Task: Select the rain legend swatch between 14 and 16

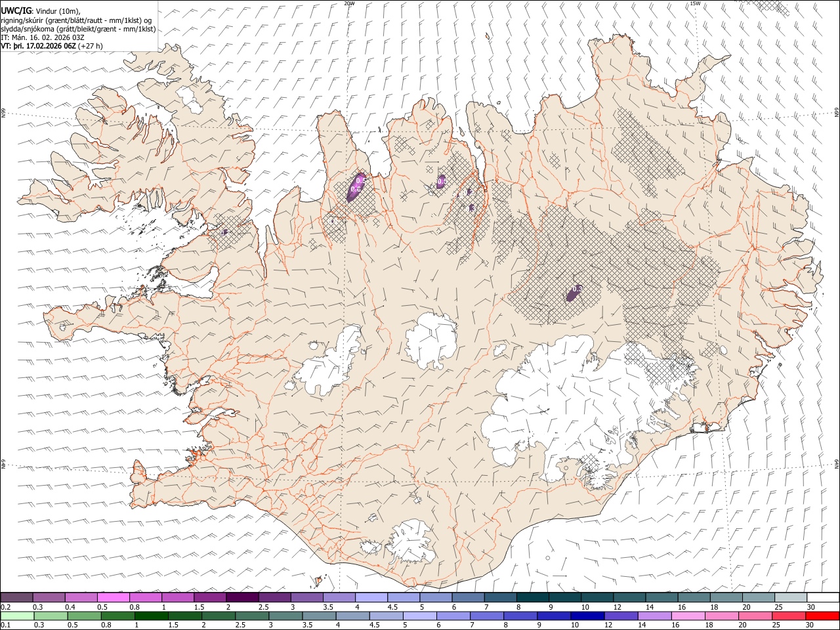Action: click(654, 616)
